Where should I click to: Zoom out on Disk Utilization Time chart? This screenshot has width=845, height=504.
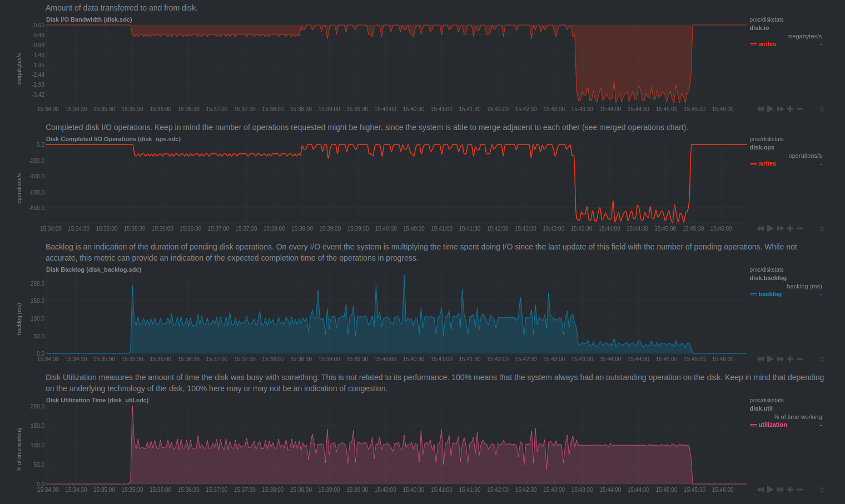(x=800, y=490)
